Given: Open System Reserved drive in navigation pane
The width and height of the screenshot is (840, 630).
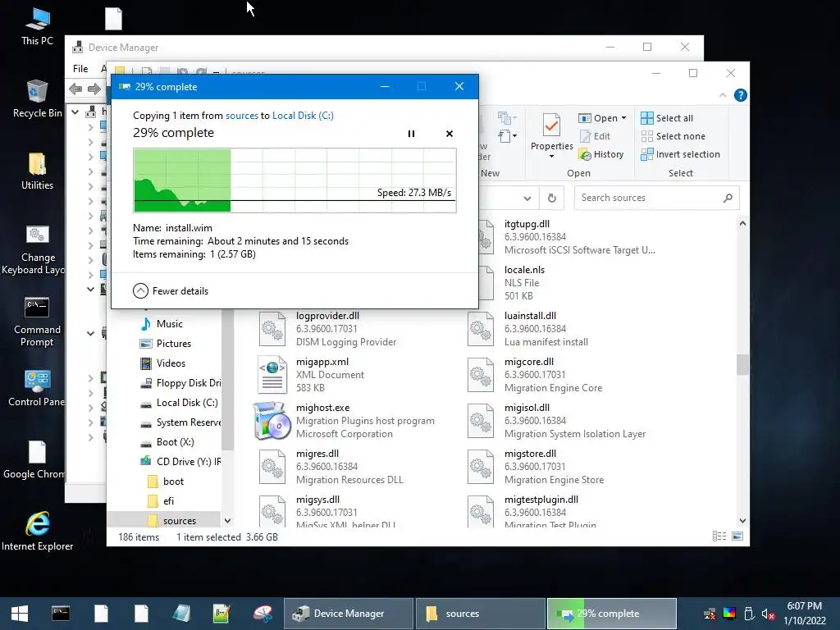Looking at the screenshot, I should click(x=180, y=422).
